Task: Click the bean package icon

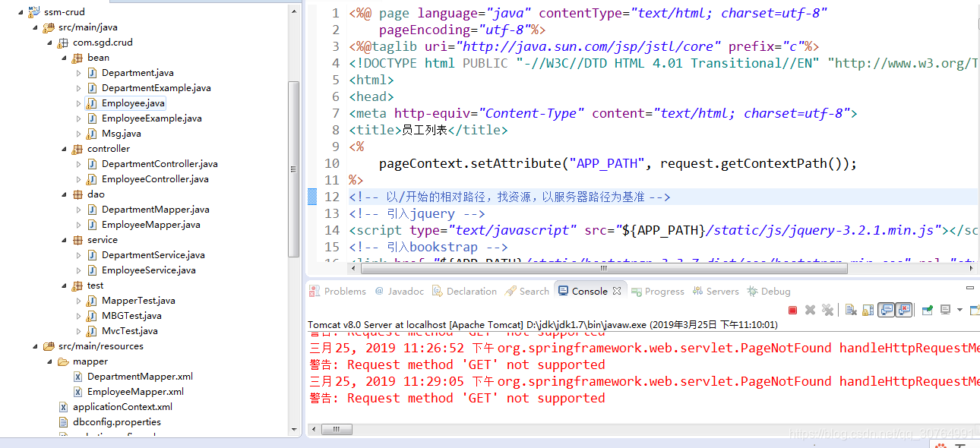Action: [x=77, y=58]
